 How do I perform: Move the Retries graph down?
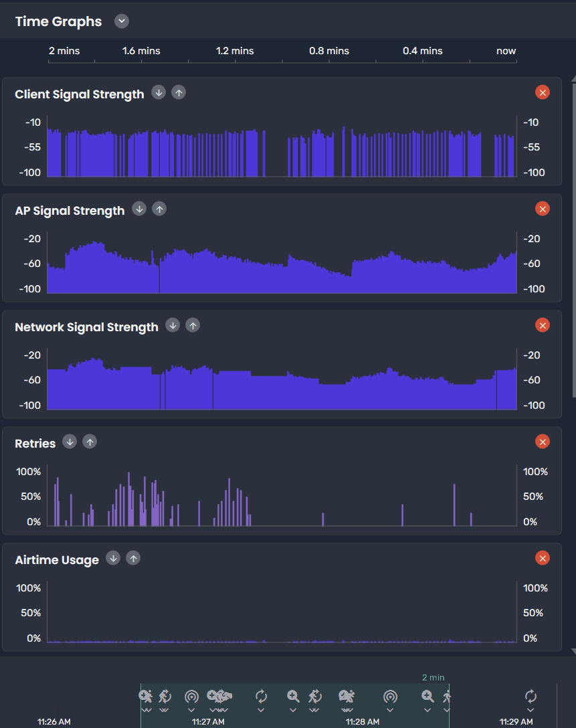pyautogui.click(x=70, y=442)
